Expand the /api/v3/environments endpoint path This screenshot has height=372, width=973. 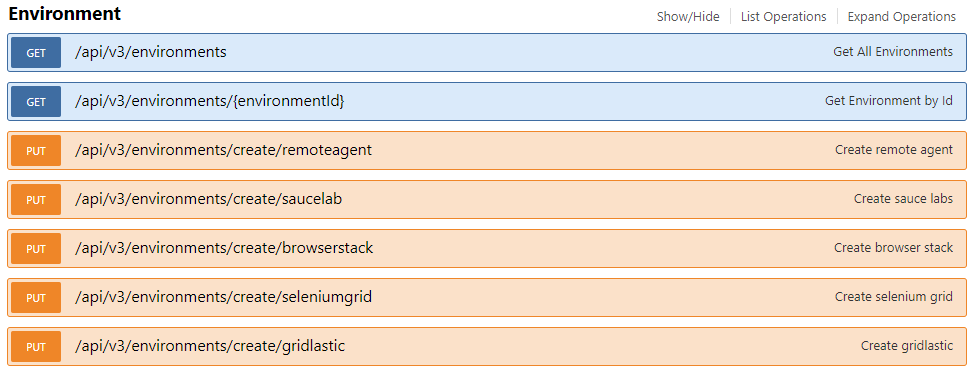coord(151,52)
